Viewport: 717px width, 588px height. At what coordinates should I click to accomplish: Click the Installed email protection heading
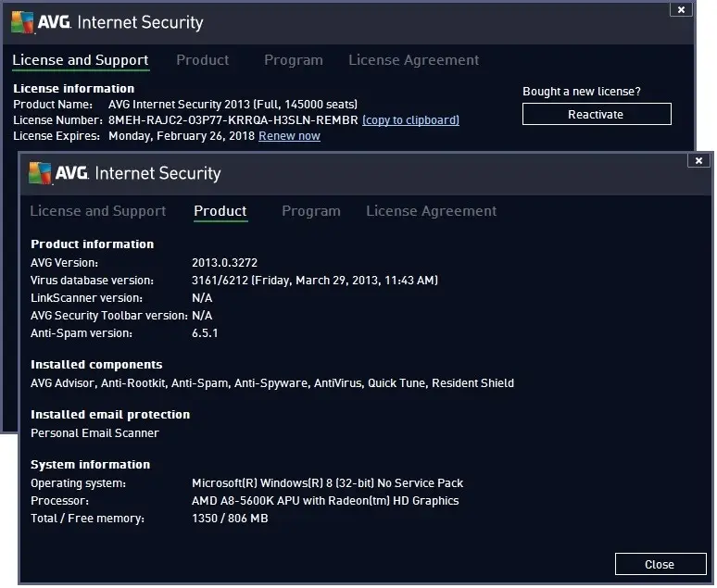coord(109,414)
